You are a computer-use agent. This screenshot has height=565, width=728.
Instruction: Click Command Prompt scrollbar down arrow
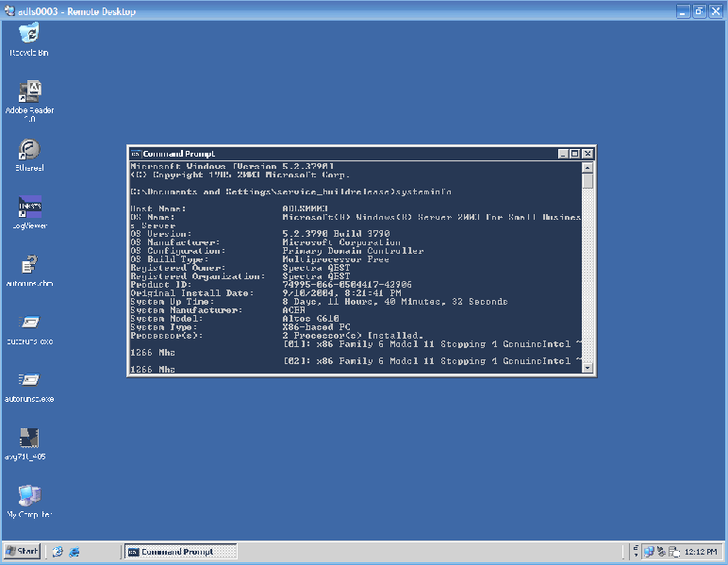coord(587,368)
